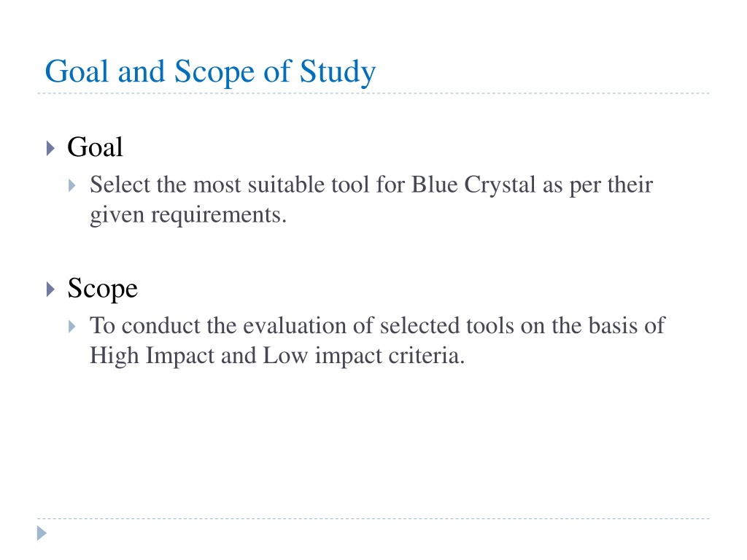Click the "Scope" heading text
Viewport: 747px width, 560px height.
[x=102, y=289]
